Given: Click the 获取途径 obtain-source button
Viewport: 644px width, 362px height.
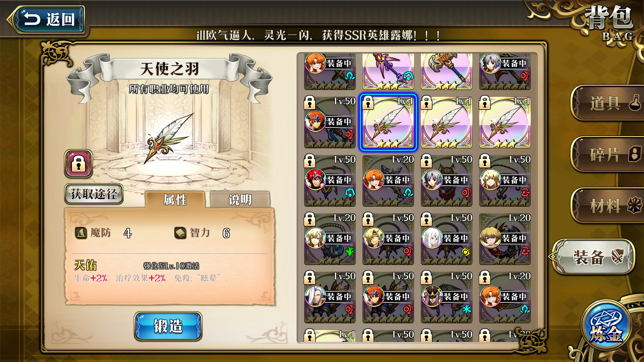Looking at the screenshot, I should [x=94, y=194].
